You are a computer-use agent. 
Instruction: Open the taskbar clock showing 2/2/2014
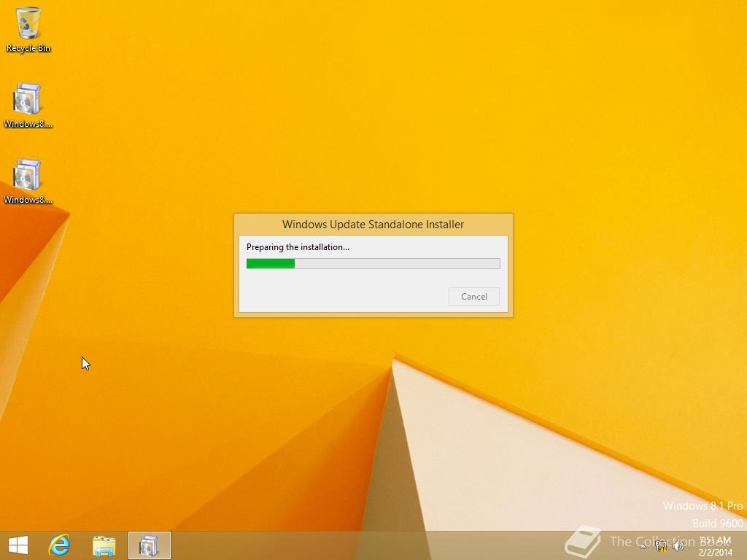715,546
